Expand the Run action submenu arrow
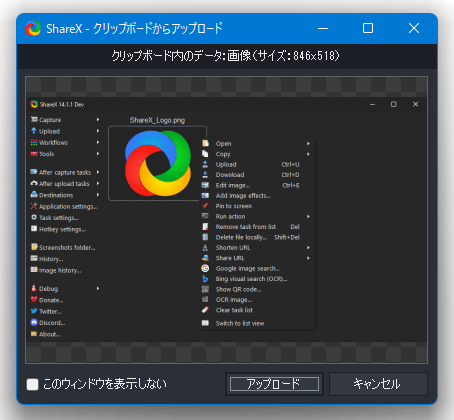Viewport: 454px width, 420px height. (308, 216)
